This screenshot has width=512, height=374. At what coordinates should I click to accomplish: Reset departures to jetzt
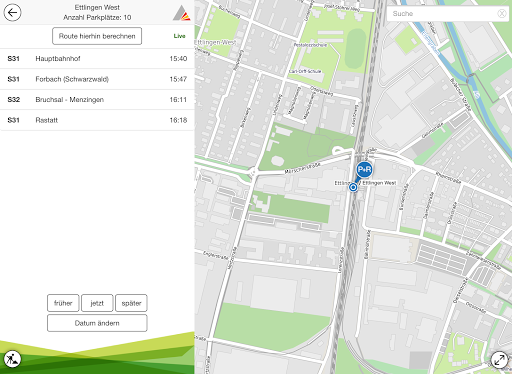[97, 303]
